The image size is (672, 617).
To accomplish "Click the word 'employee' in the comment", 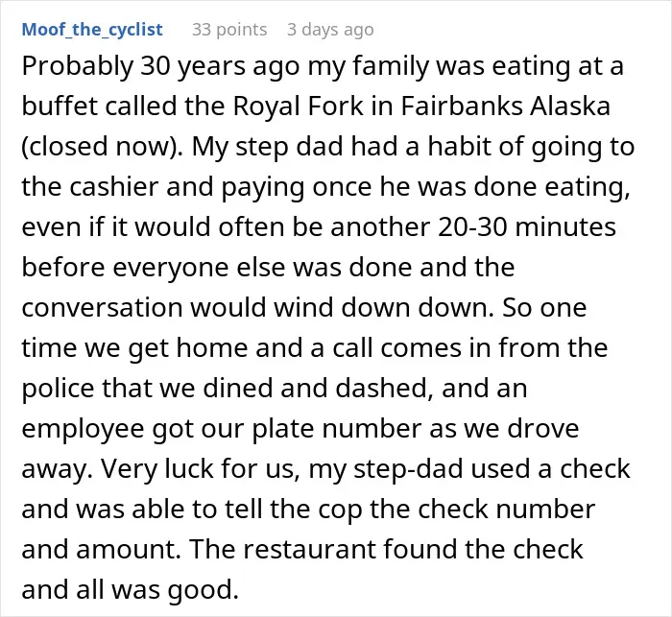I will pyautogui.click(x=83, y=429).
